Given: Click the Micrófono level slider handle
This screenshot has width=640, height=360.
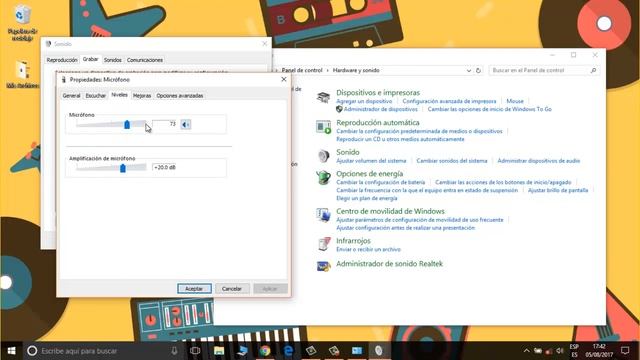Looking at the screenshot, I should click(x=127, y=124).
